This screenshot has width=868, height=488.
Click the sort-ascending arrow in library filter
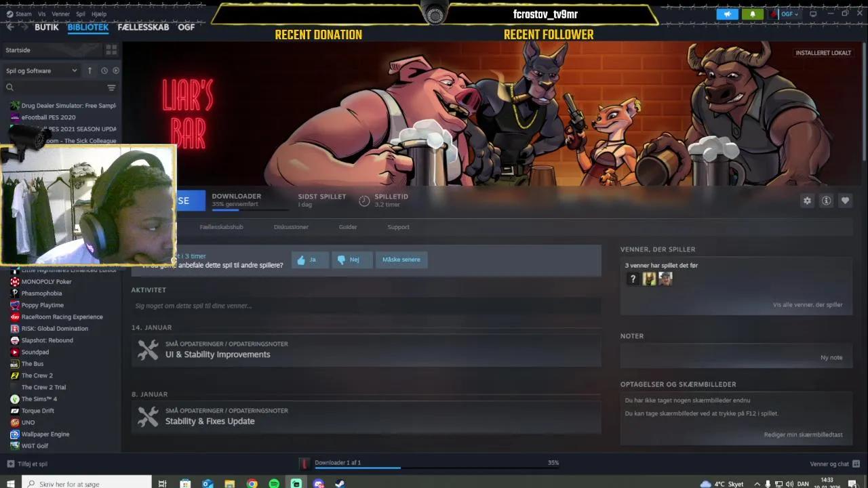[x=90, y=70]
